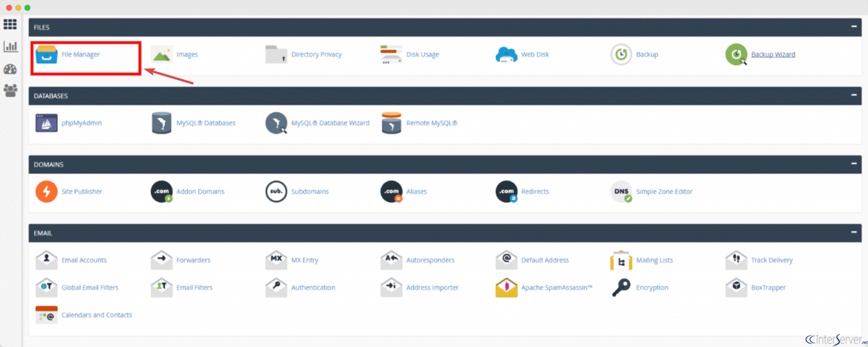Open the Default Address icon
This screenshot has height=347, width=868.
506,260
